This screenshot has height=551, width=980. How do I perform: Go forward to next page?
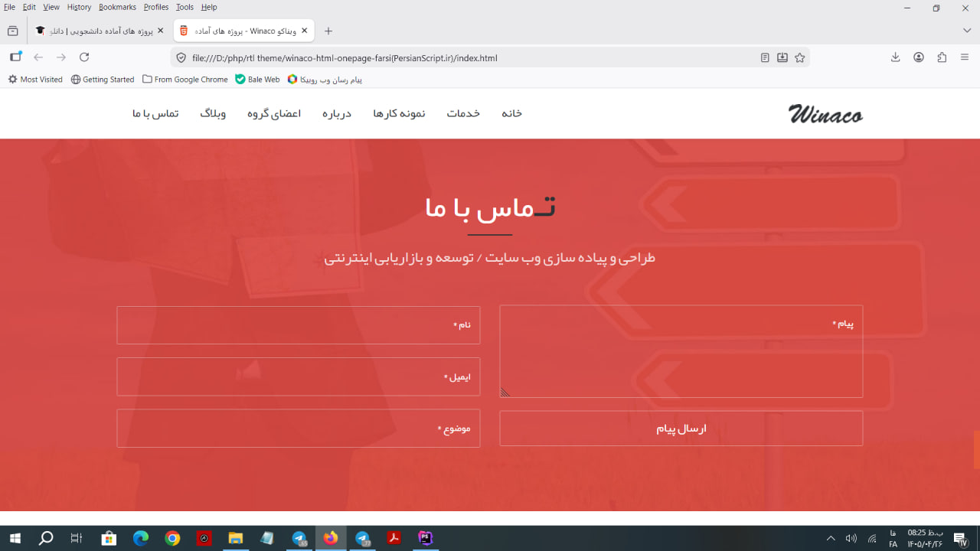(x=61, y=57)
